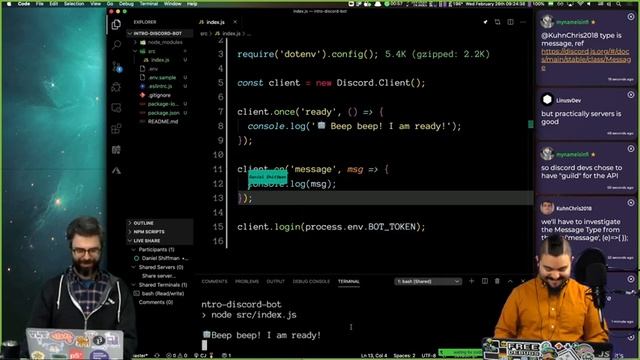Open the discord.js docs link in chat
Screen dimensions: 640x360
click(586, 60)
